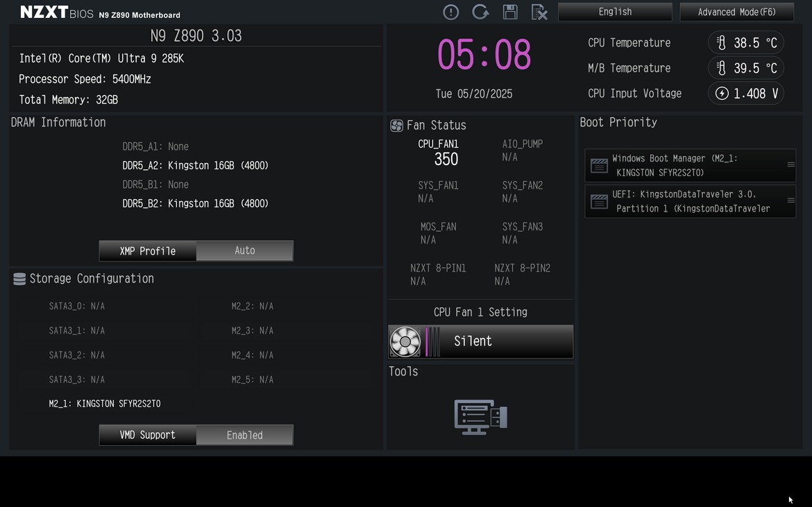
Task: Click the discard changes document icon
Action: click(539, 12)
